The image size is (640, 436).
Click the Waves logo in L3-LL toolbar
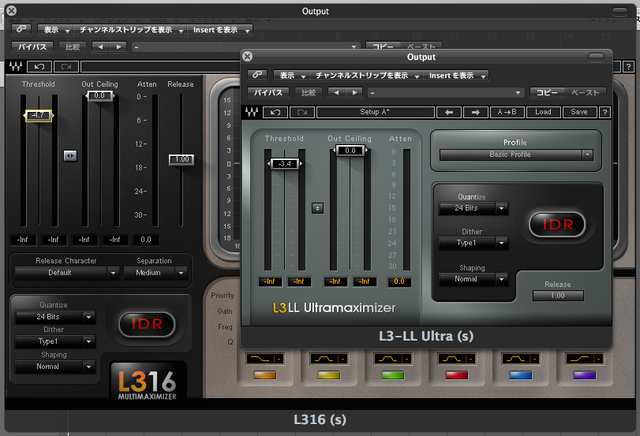252,112
